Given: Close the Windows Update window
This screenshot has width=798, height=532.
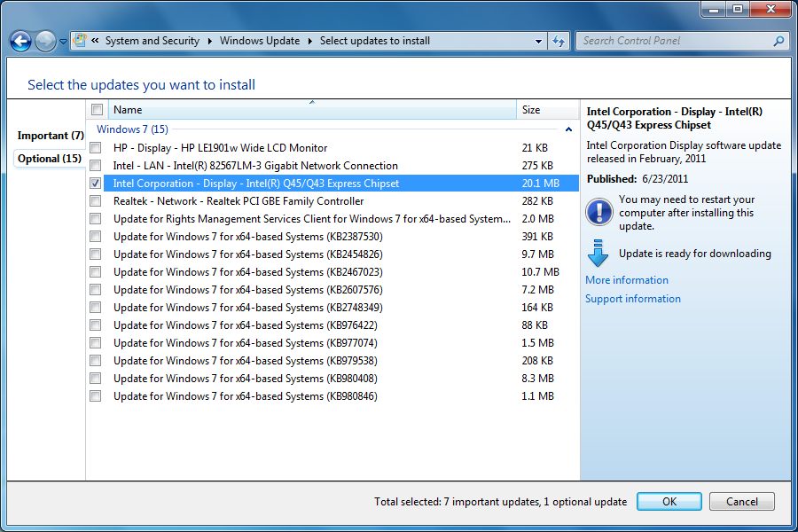Looking at the screenshot, I should [x=771, y=10].
